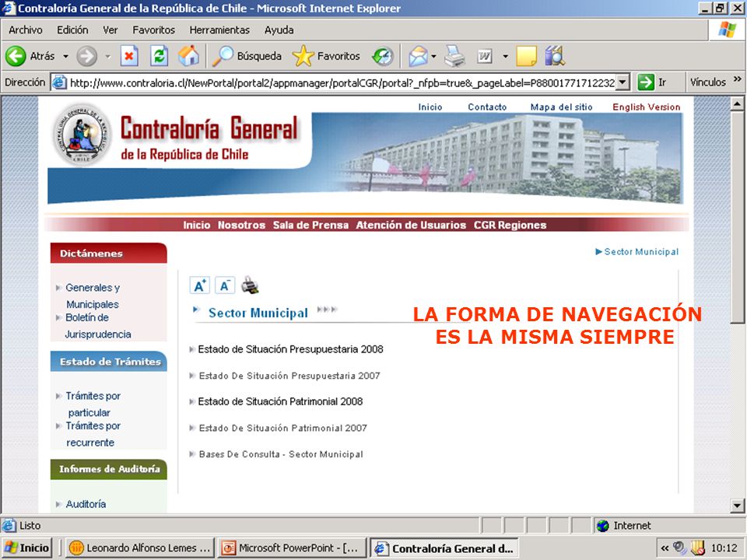Open the Archivo menu
The width and height of the screenshot is (747, 560).
[x=25, y=30]
